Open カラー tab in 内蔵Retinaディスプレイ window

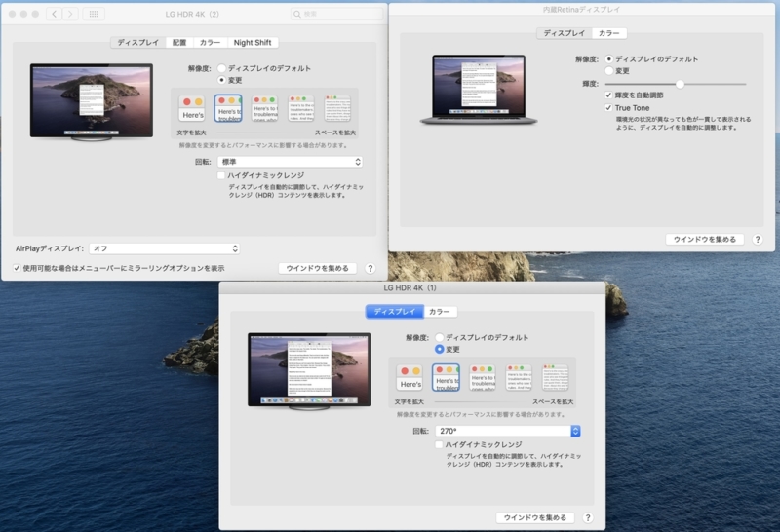coord(608,33)
